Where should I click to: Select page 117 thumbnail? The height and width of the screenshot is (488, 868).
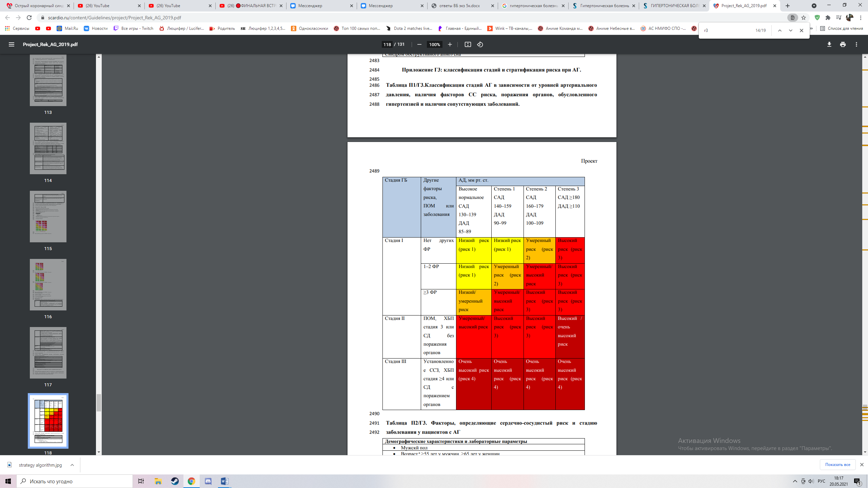tap(48, 353)
